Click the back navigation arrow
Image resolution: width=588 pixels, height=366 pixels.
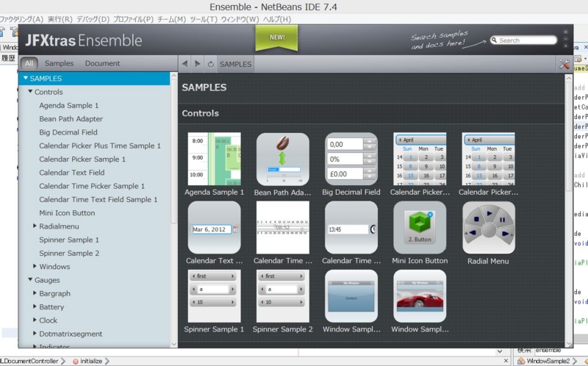pyautogui.click(x=184, y=64)
